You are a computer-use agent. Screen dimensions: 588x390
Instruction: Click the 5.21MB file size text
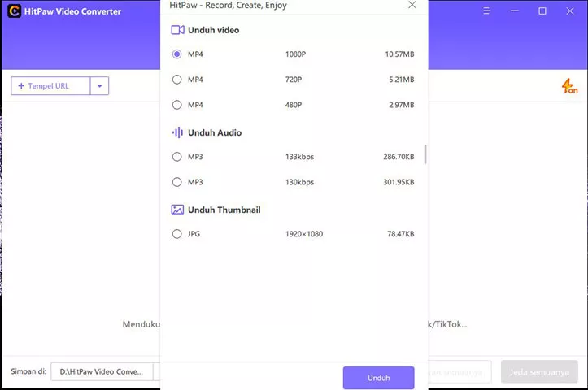pos(401,80)
